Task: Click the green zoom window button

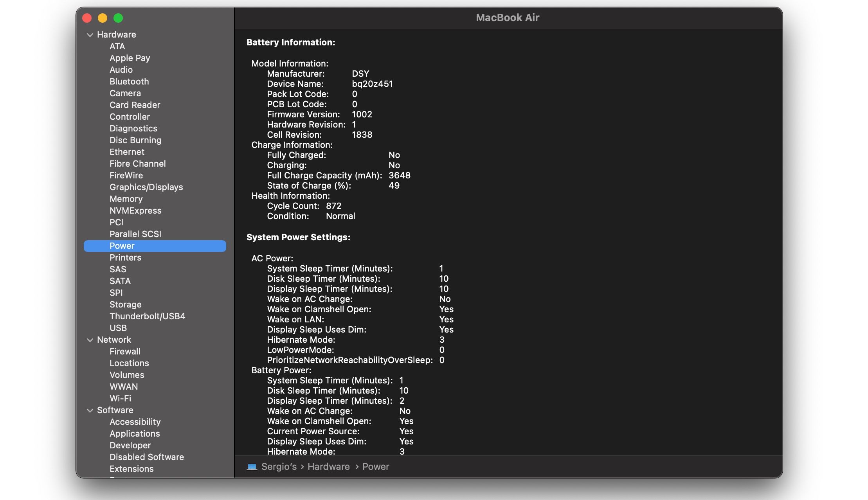Action: click(x=118, y=18)
